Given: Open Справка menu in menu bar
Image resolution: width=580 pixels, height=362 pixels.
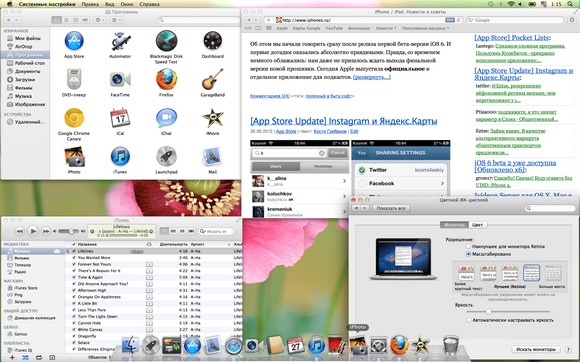Looking at the screenshot, I should [149, 4].
